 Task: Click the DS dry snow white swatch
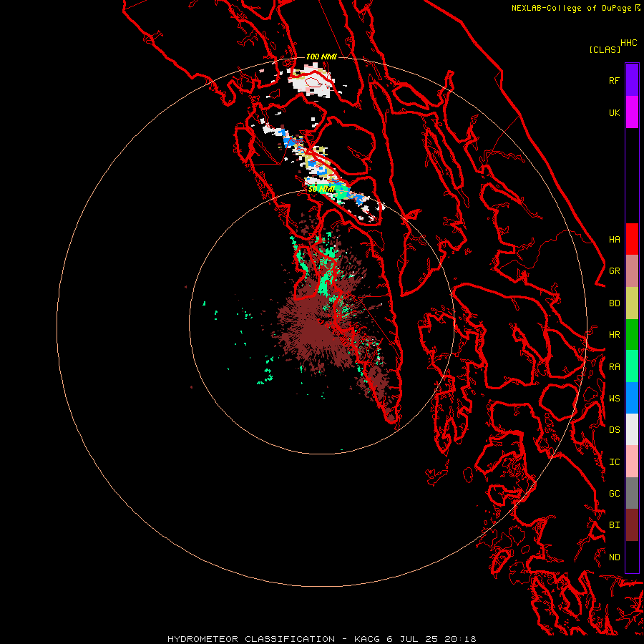632,429
